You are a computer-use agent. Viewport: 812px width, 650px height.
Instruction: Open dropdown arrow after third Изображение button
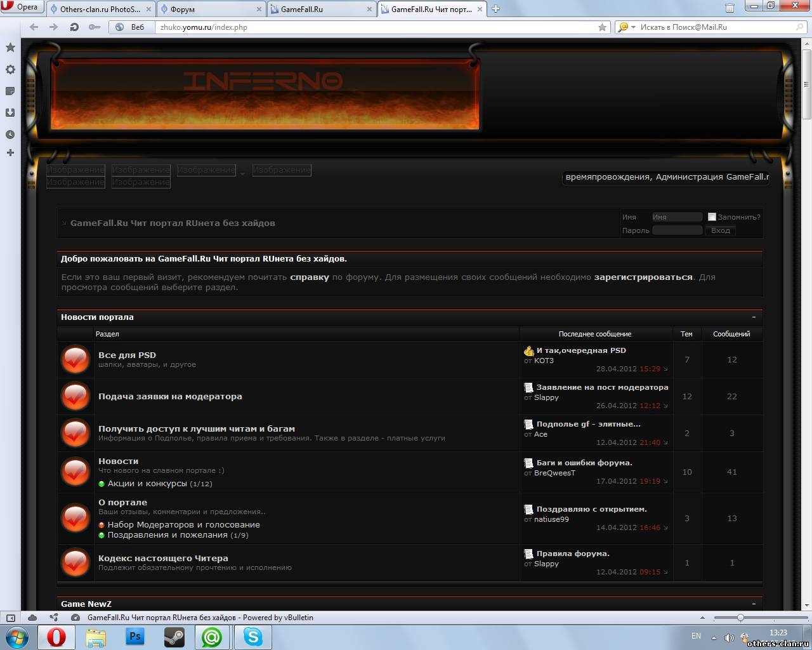pyautogui.click(x=242, y=173)
